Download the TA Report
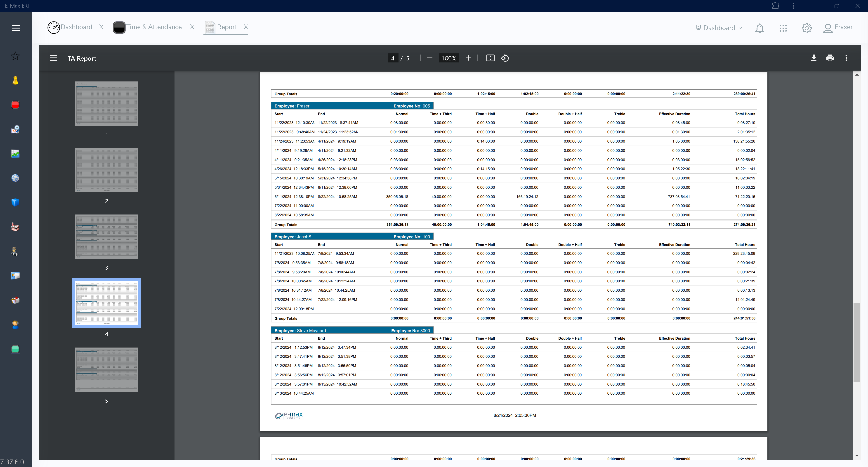This screenshot has width=868, height=467. [814, 58]
